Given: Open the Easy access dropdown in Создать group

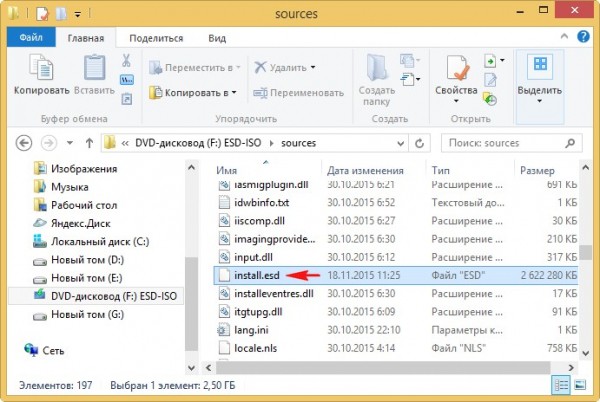Looking at the screenshot, I should coord(411,80).
